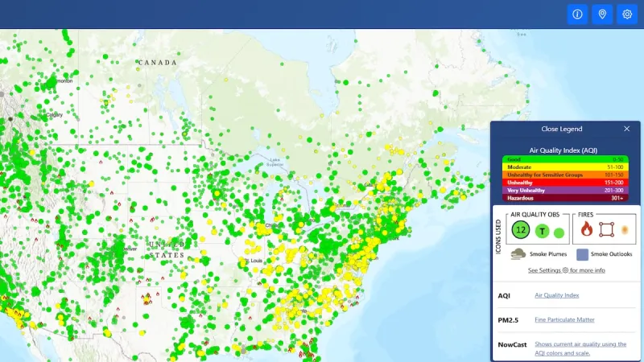This screenshot has width=644, height=362.
Task: Click the yellow Moderate 51-100 bar
Action: pos(565,167)
